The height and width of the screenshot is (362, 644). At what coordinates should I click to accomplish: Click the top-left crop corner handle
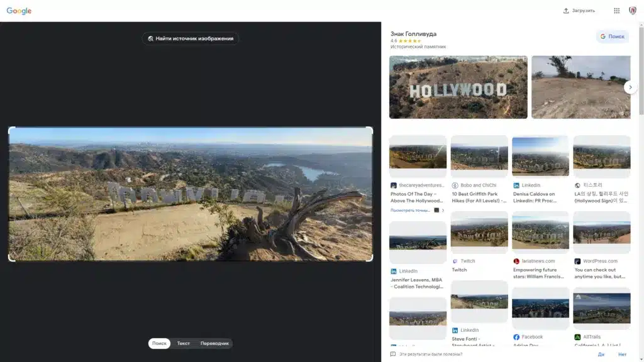(11, 130)
